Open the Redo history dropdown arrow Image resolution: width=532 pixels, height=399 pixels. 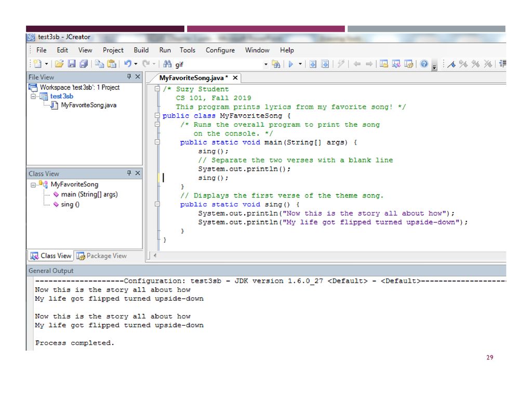click(154, 64)
